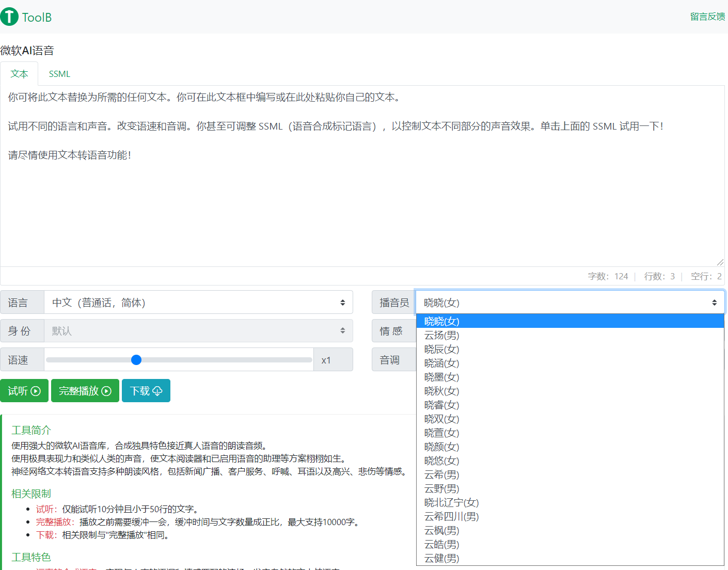Click the 语速 speed slider handle
Viewport: 728px width, 570px height.
click(x=136, y=359)
